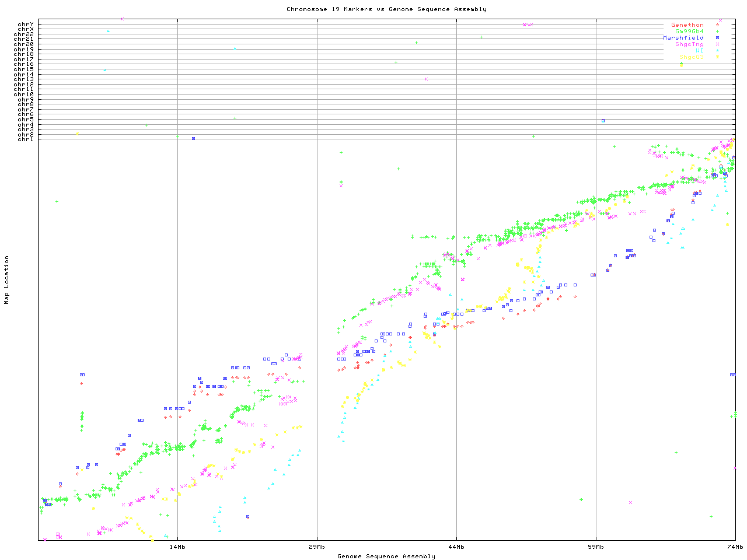747x560 pixels.
Task: Click the chr1 y-axis label
Action: pos(26,139)
